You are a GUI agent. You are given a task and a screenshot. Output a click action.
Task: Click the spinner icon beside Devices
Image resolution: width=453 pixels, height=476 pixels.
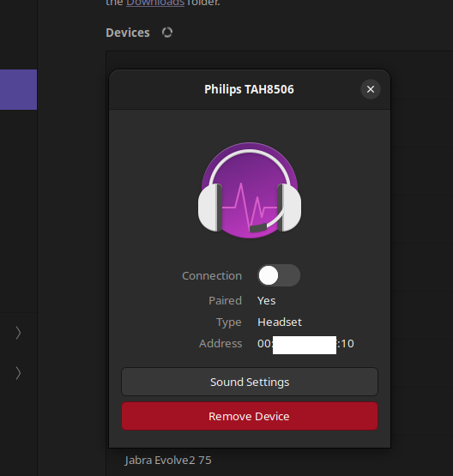point(167,33)
